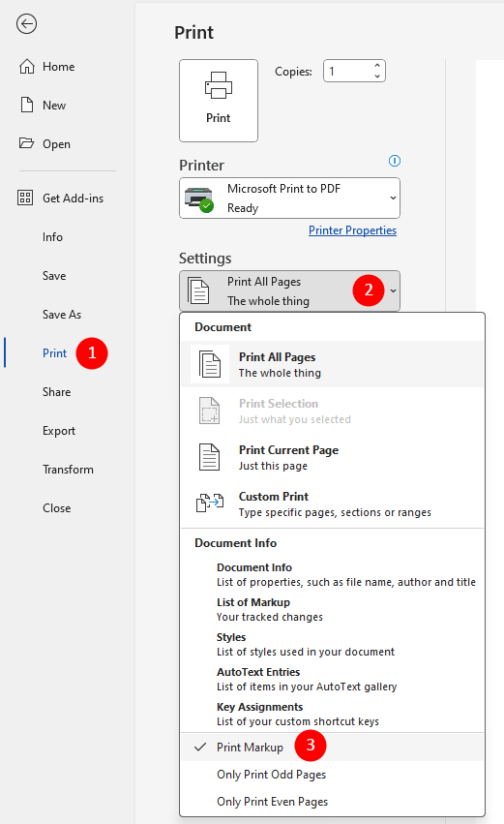Image resolution: width=504 pixels, height=824 pixels.
Task: Click the large Print button
Action: [219, 101]
